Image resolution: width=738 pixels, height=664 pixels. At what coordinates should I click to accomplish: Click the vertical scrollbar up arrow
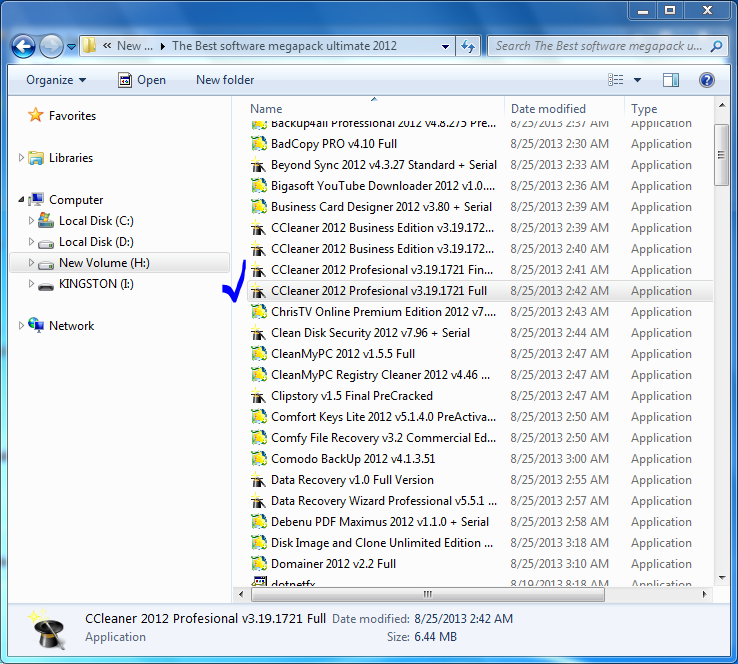(x=722, y=106)
